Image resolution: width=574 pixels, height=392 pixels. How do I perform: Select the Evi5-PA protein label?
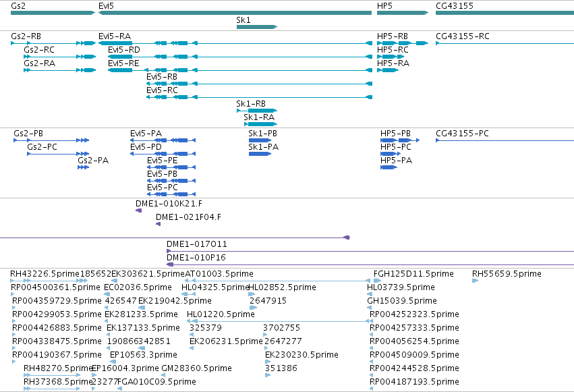click(x=146, y=134)
